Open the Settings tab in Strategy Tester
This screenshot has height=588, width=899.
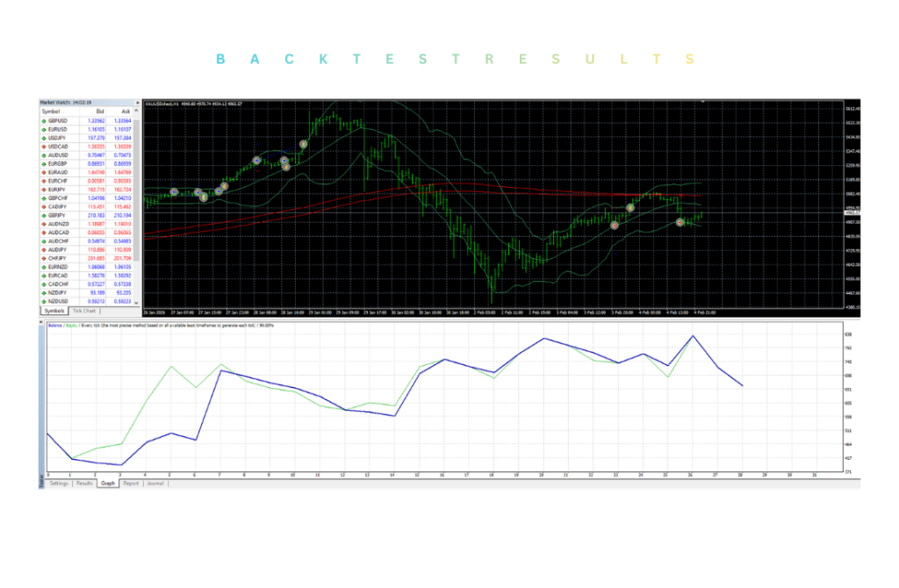(59, 483)
